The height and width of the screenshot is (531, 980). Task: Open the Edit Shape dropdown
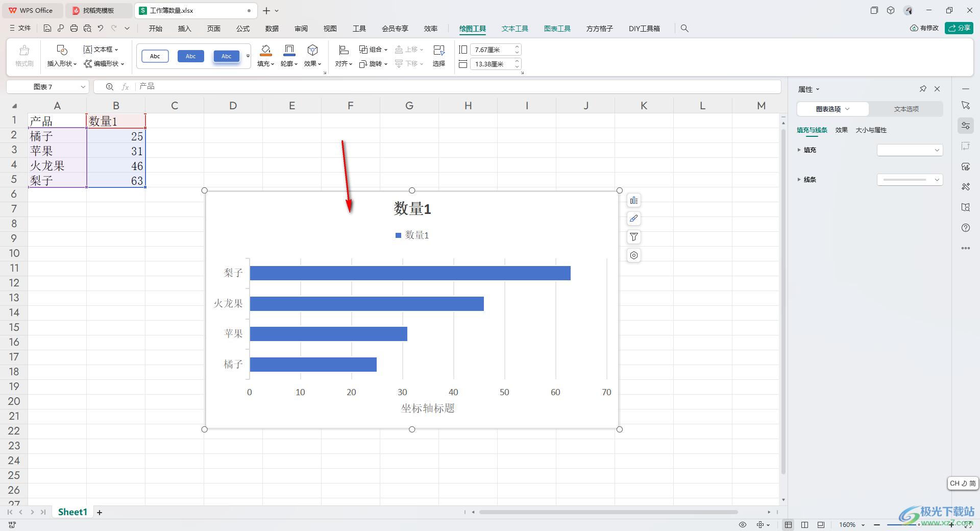click(104, 64)
